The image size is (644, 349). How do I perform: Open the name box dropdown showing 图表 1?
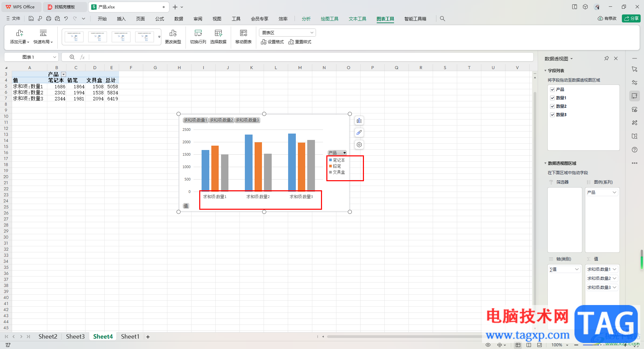click(55, 57)
